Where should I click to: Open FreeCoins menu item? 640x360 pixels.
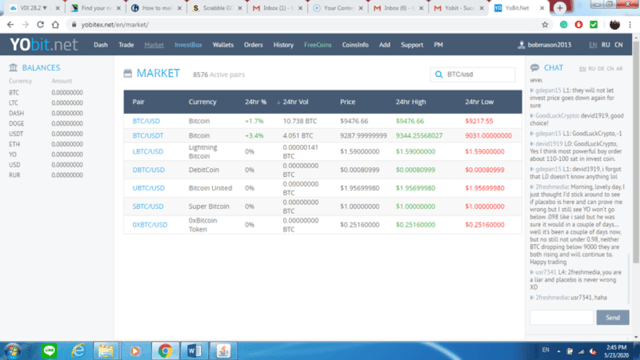coord(318,45)
